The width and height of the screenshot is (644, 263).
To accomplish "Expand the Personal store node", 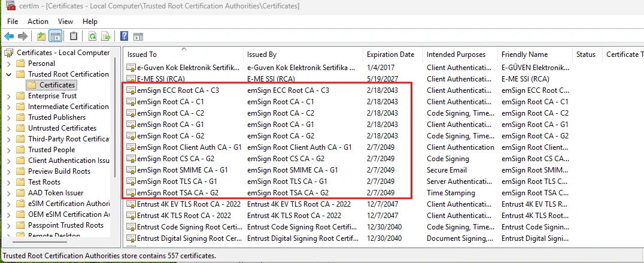I will 8,64.
